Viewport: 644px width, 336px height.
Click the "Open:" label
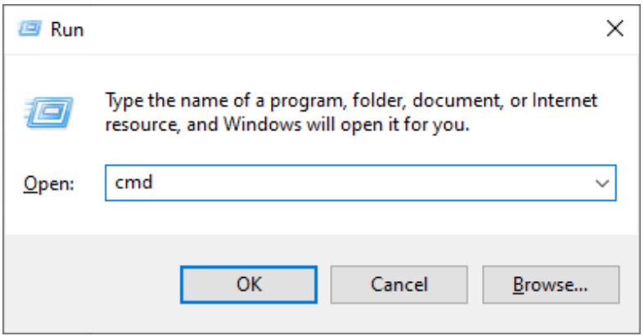[x=49, y=184]
